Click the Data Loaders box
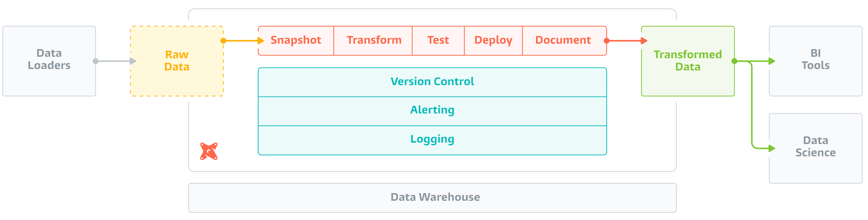This screenshot has width=868, height=220. 49,61
